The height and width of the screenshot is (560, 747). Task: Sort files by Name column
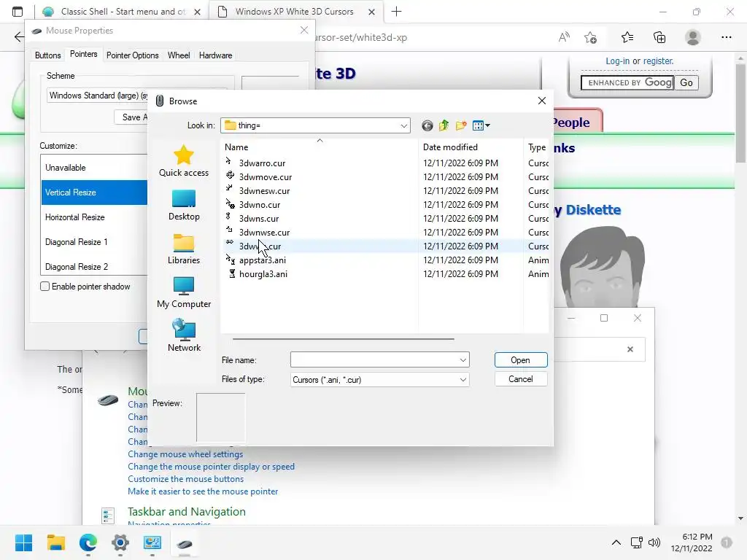click(320, 147)
